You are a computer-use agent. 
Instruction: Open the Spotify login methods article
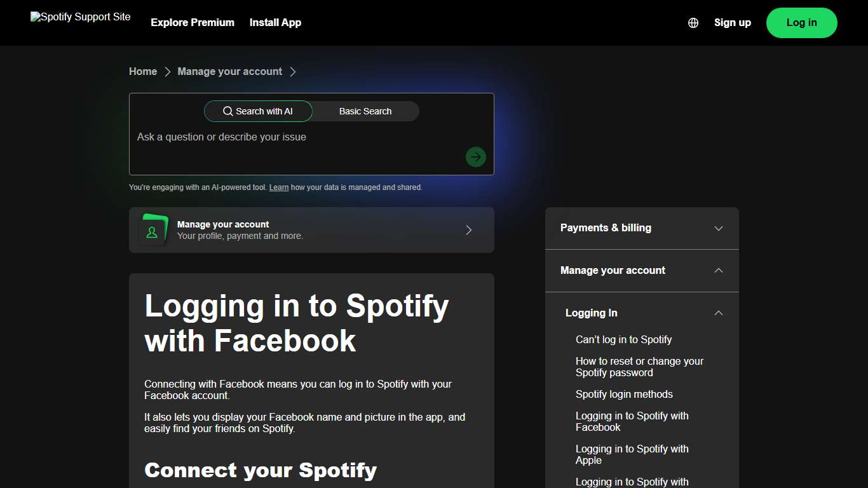tap(624, 394)
